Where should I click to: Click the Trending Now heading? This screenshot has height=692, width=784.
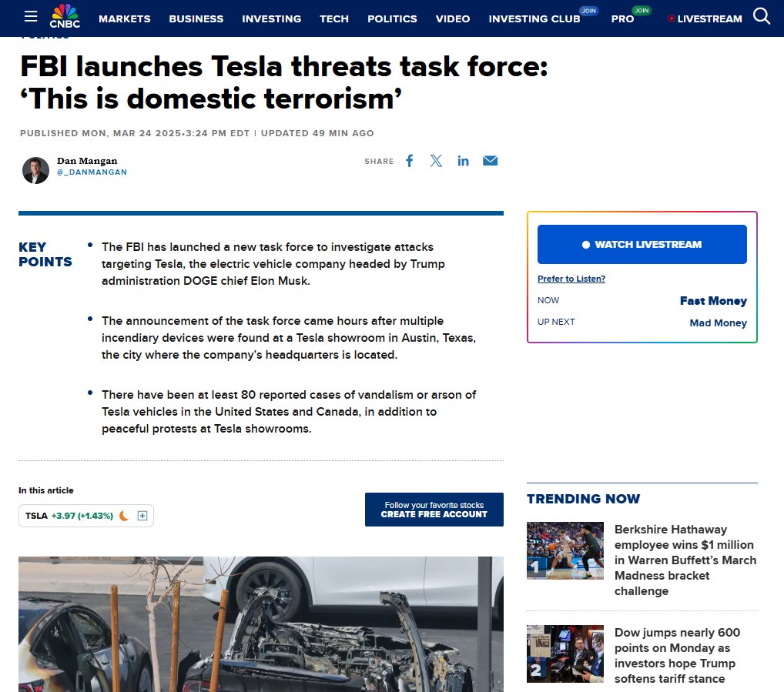coord(583,499)
